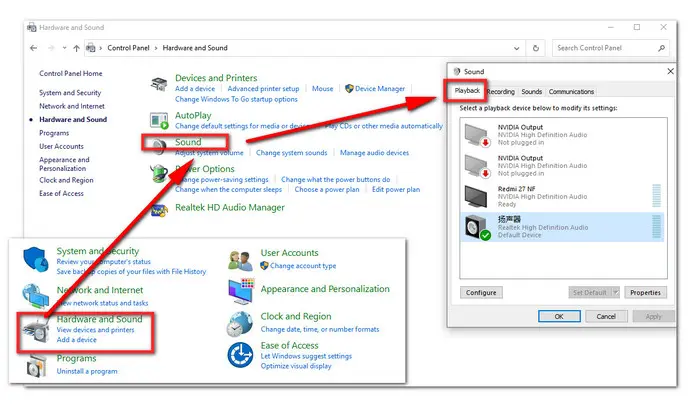Click the Configure button

click(481, 293)
